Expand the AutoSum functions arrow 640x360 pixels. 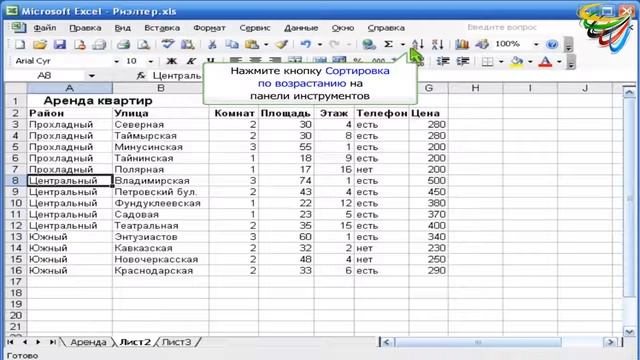tap(402, 44)
